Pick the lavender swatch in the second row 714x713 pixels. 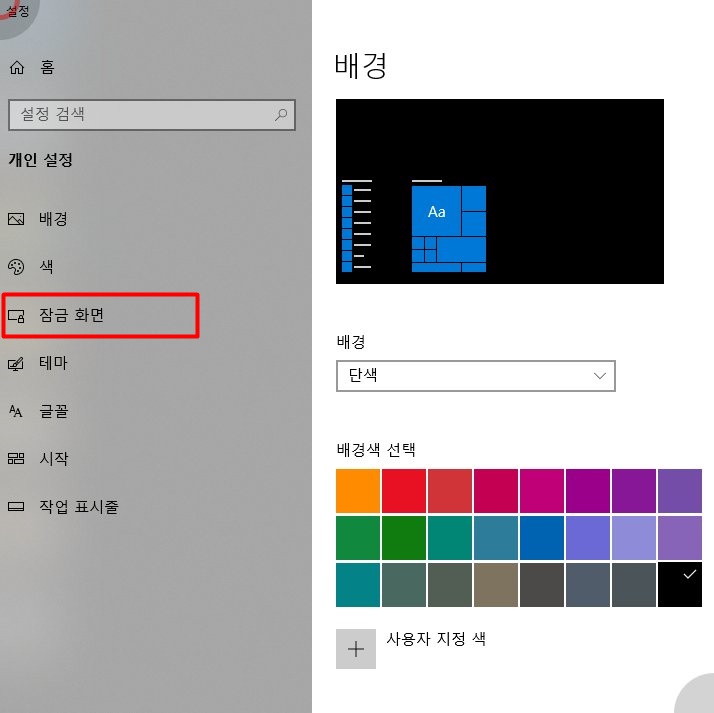pos(634,538)
